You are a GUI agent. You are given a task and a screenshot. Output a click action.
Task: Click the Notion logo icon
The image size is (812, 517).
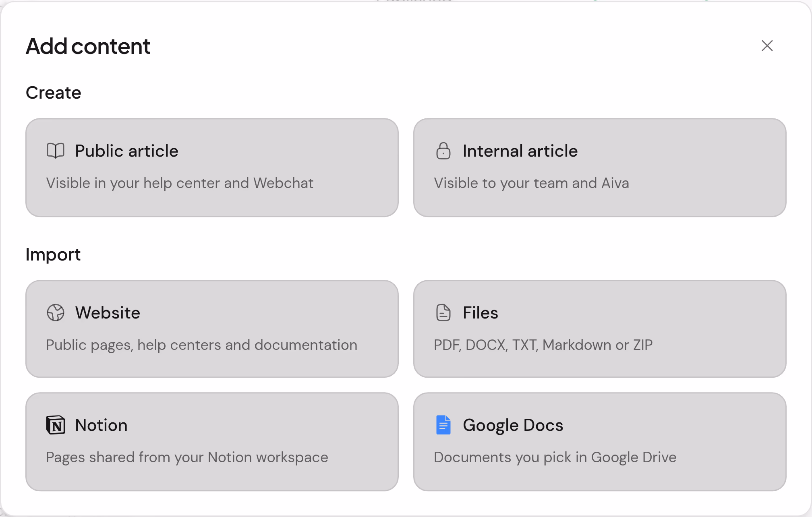pos(56,425)
